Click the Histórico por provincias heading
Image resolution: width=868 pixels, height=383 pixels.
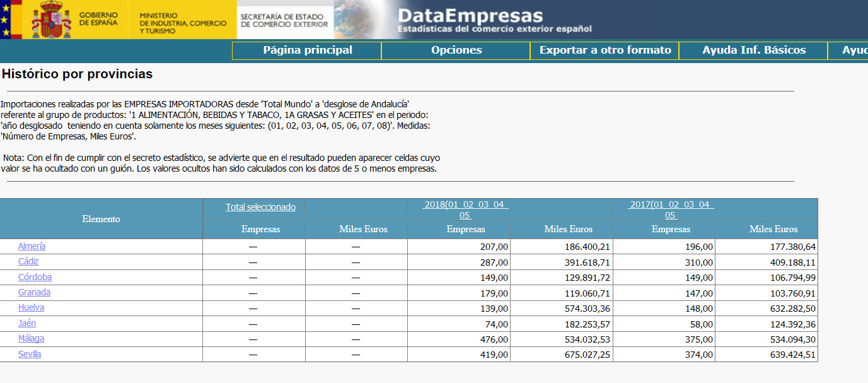click(78, 74)
